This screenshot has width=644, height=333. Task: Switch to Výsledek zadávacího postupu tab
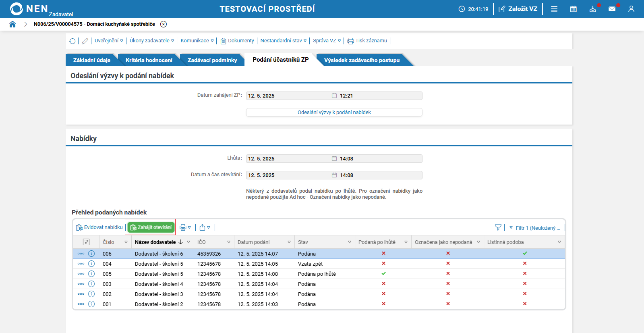point(362,60)
